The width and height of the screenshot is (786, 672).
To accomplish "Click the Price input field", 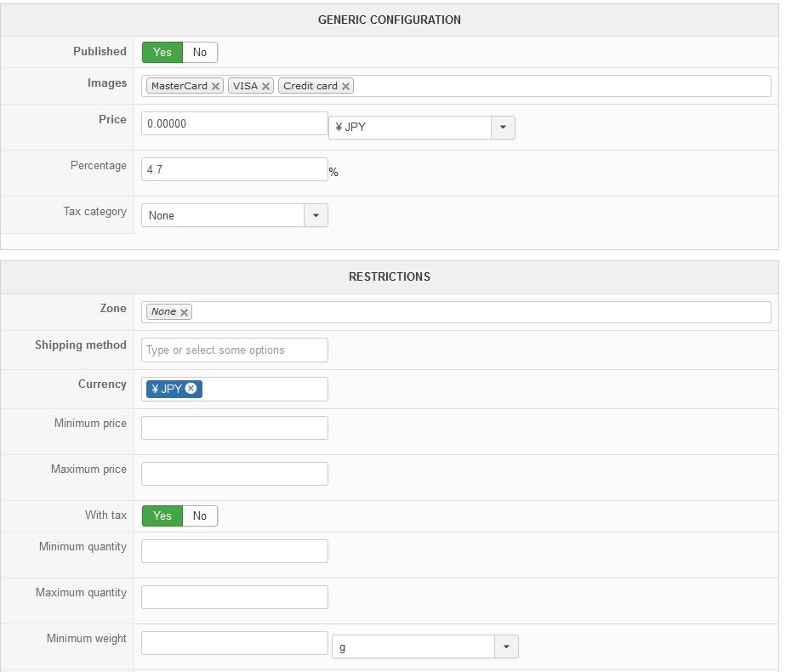I will (x=234, y=123).
